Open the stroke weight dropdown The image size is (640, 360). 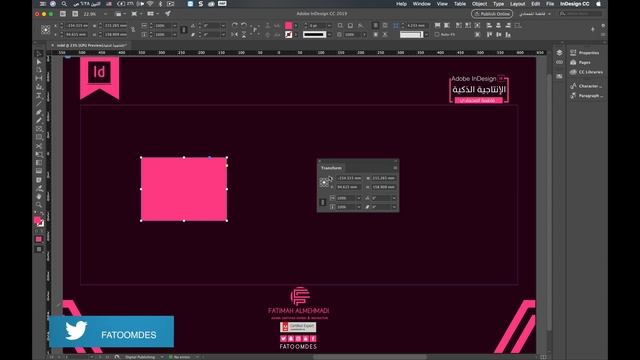329,25
